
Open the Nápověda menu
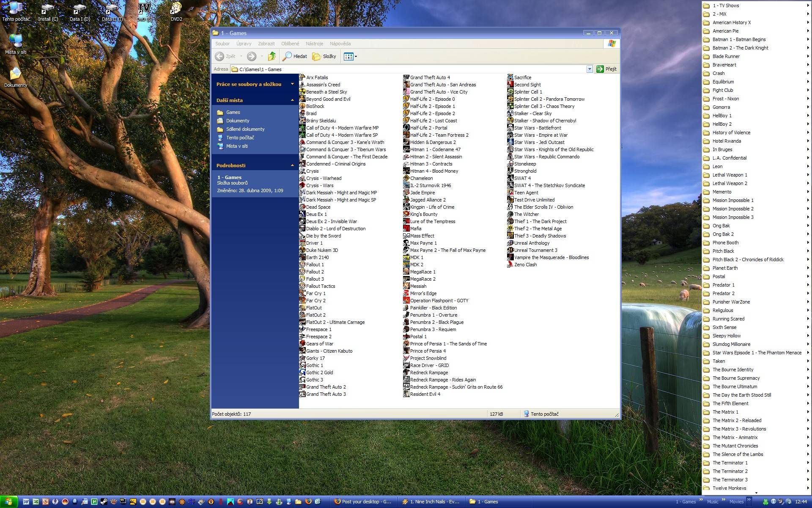click(x=340, y=44)
